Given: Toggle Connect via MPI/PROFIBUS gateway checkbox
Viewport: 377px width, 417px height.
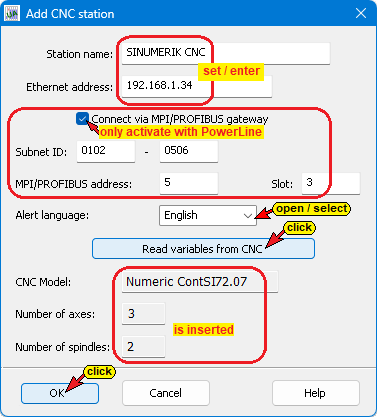Looking at the screenshot, I should tap(82, 119).
